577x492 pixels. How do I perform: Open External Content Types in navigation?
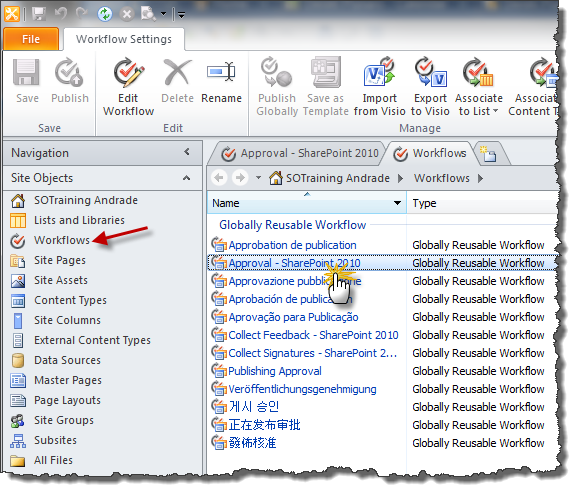point(92,340)
